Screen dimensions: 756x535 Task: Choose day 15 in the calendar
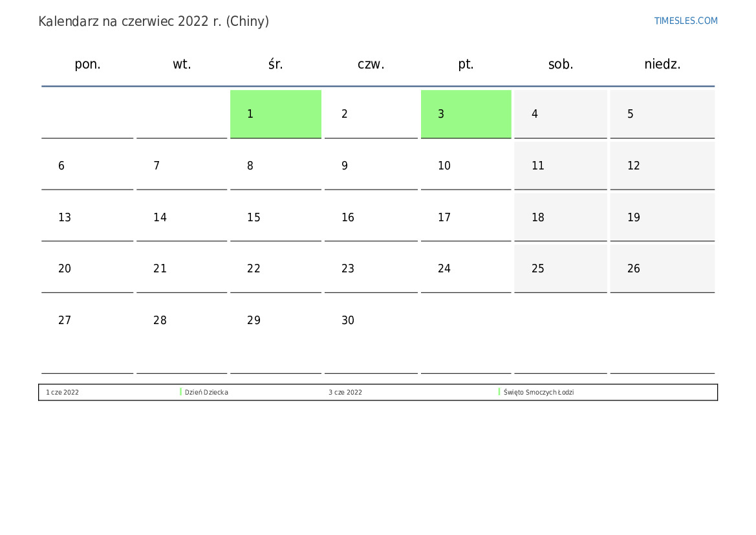(x=275, y=217)
